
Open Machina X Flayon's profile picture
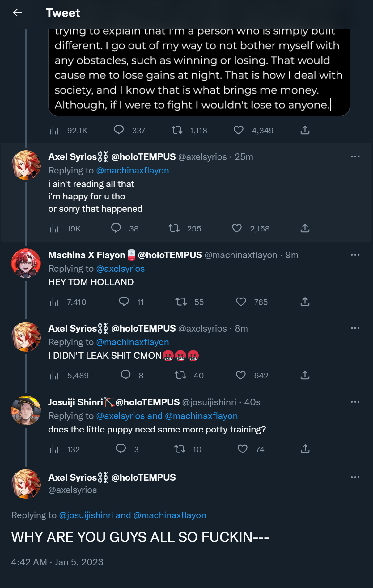click(26, 263)
